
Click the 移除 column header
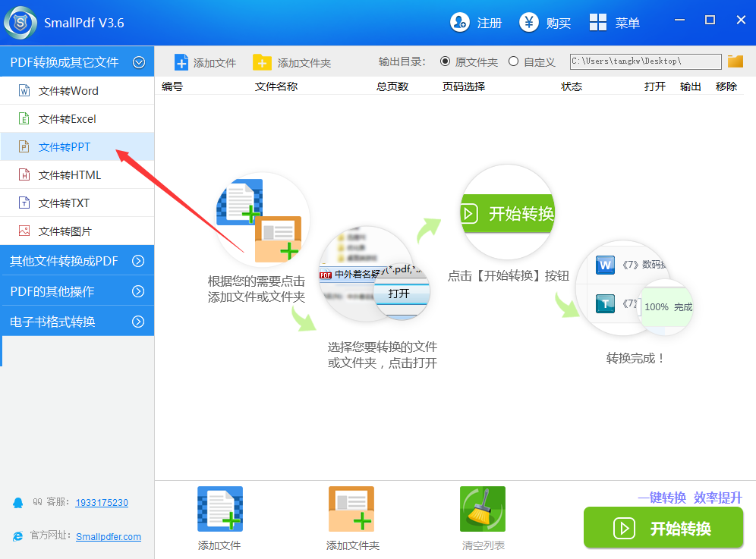coord(726,86)
